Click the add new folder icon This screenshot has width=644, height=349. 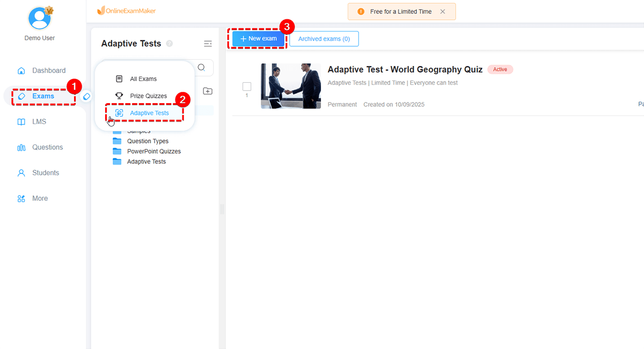click(208, 91)
